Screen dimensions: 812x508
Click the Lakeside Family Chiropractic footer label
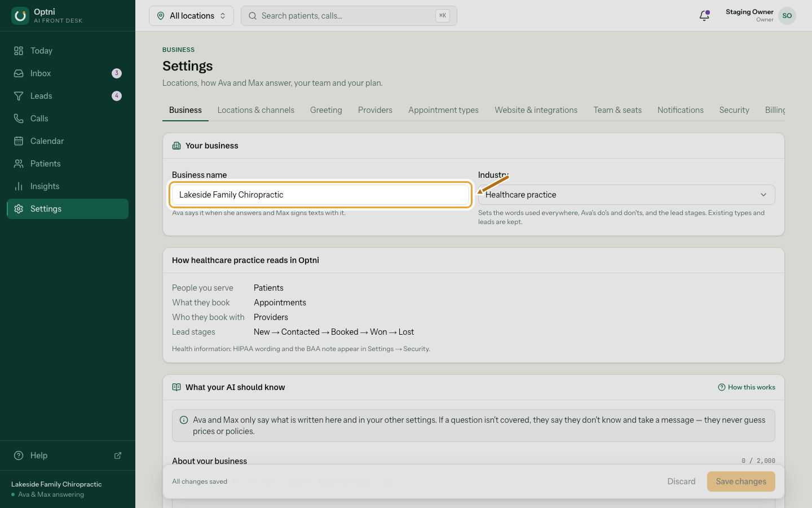pos(56,484)
